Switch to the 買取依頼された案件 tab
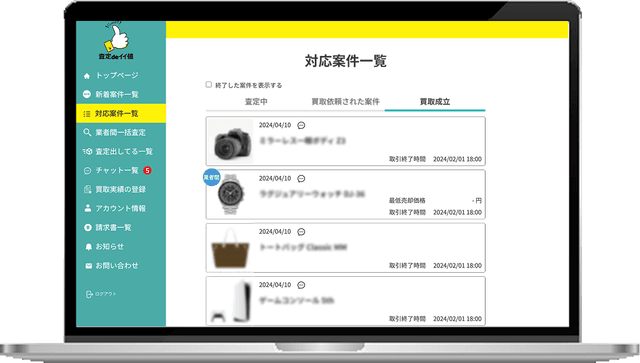This screenshot has height=363, width=640. tap(345, 102)
